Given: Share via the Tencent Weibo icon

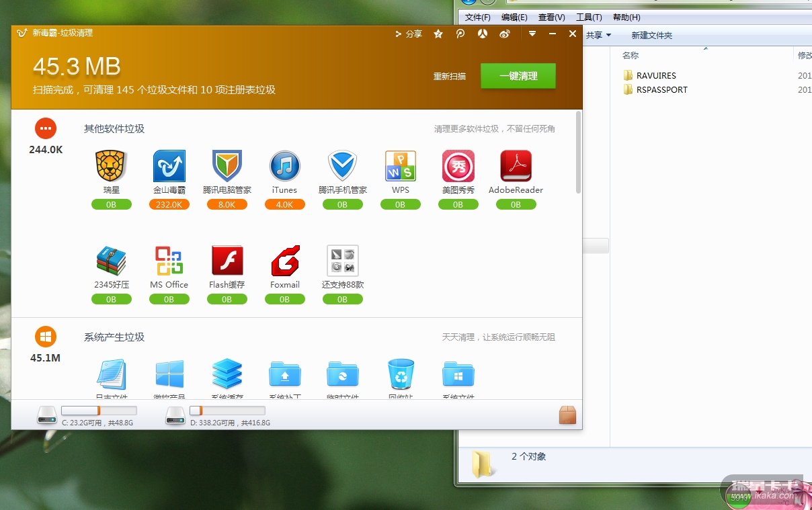Looking at the screenshot, I should coord(460,34).
